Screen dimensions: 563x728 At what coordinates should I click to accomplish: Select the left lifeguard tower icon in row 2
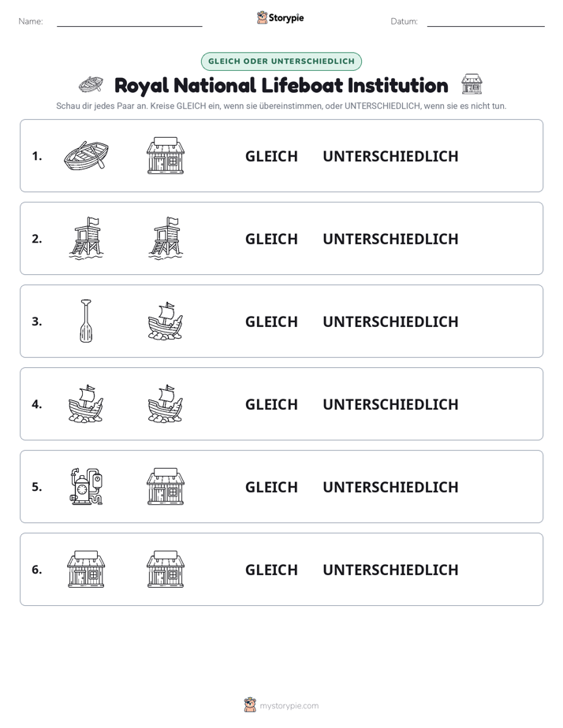coord(86,238)
